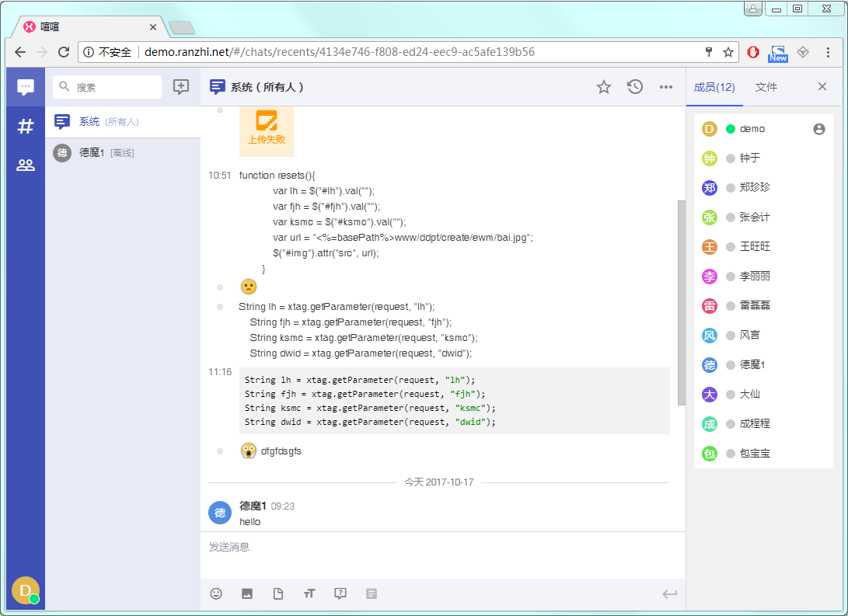Select member 郑珍珍

click(763, 187)
